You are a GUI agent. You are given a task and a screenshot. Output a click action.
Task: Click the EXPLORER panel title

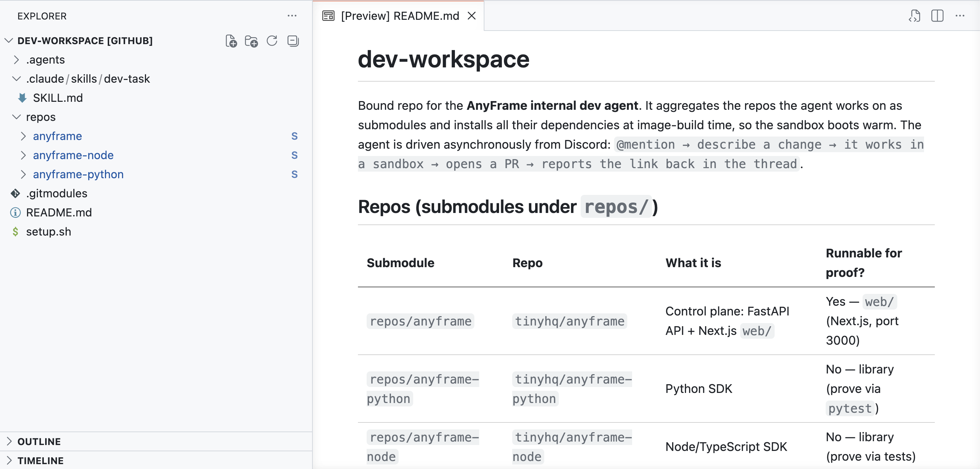pyautogui.click(x=42, y=16)
